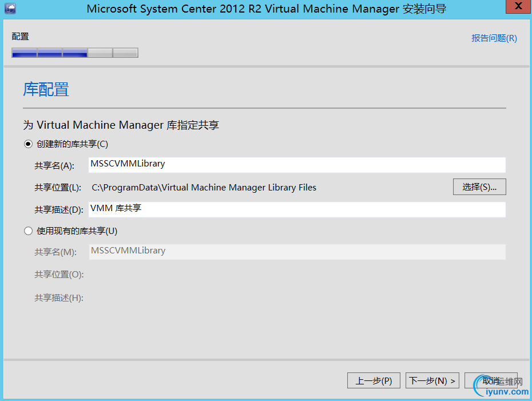The image size is (532, 401).
Task: Click the 共享名(A) label
Action: pyautogui.click(x=54, y=166)
